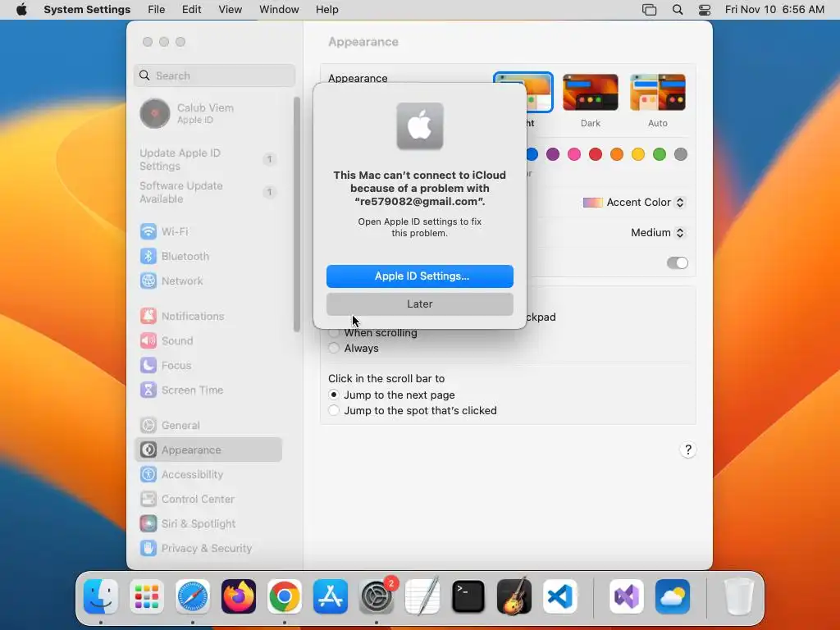Image resolution: width=840 pixels, height=630 pixels.
Task: Launch Google Chrome from the Dock
Action: pos(285,596)
